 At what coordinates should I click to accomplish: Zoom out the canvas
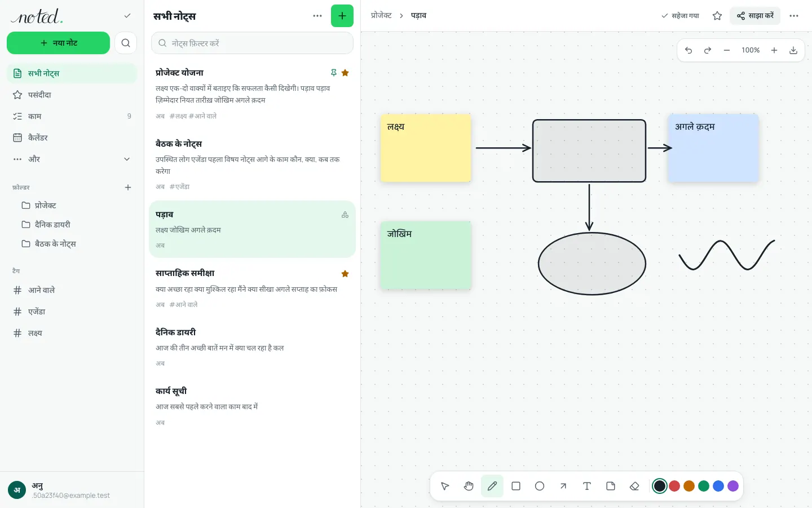pyautogui.click(x=727, y=50)
